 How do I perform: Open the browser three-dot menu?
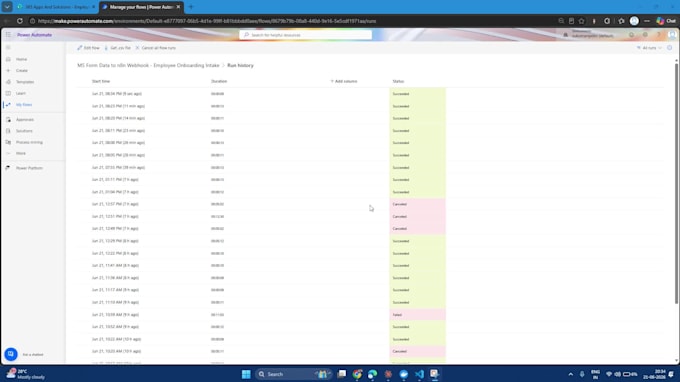(647, 21)
